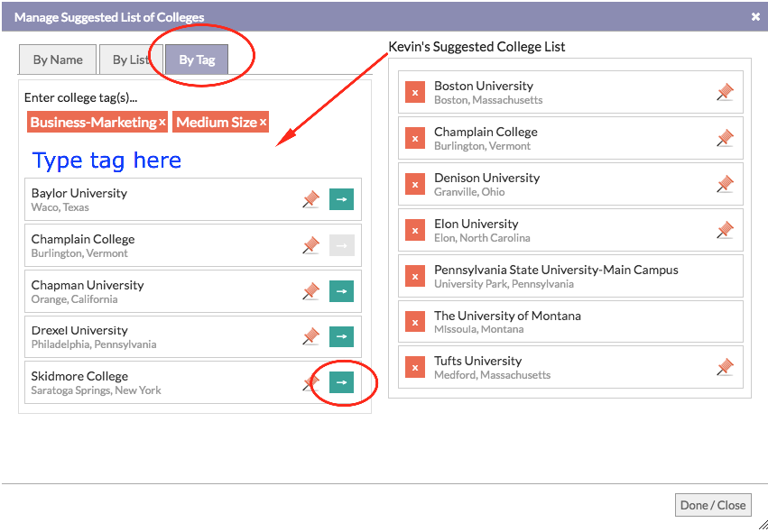Toggle pin on Elon University suggestion
The image size is (768, 532).
click(725, 231)
